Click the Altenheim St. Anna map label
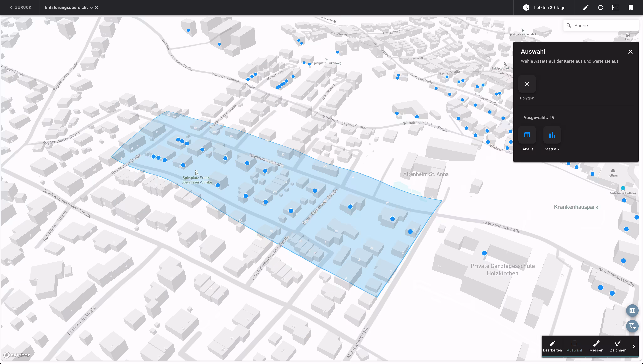The image size is (643, 364). [x=426, y=174]
